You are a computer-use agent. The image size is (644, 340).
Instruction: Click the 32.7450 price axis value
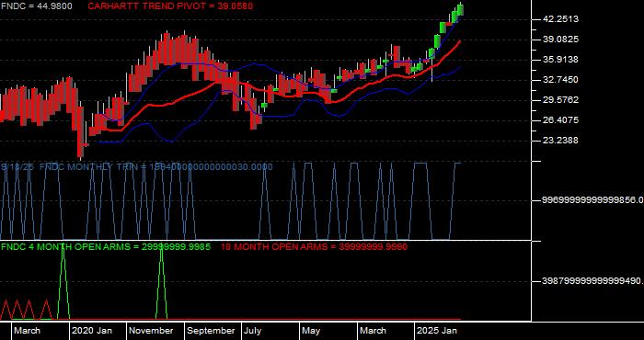[560, 80]
